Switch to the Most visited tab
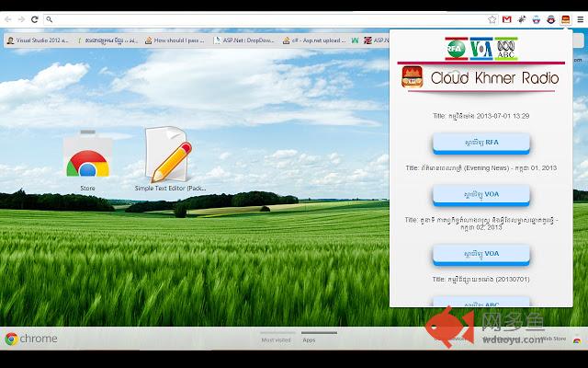This screenshot has height=368, width=588. click(x=276, y=339)
